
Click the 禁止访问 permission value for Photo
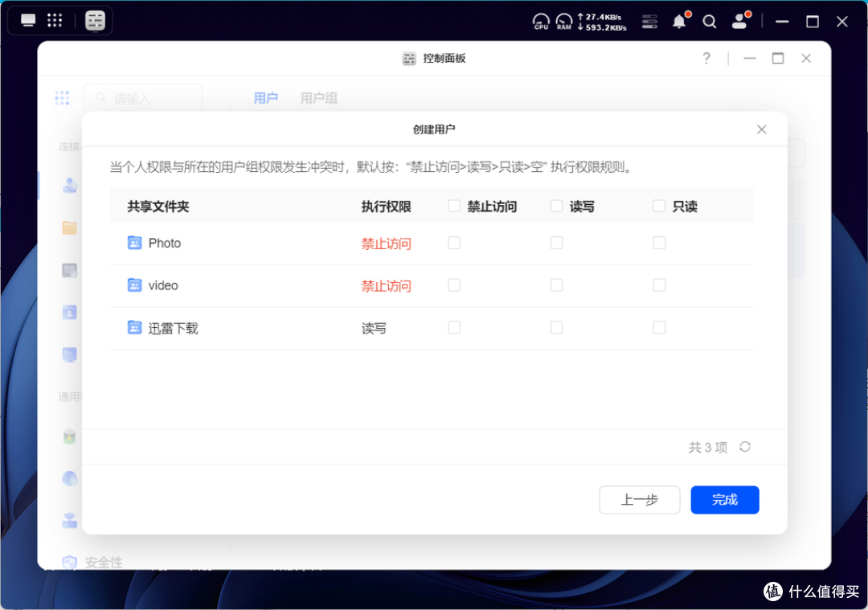[387, 244]
